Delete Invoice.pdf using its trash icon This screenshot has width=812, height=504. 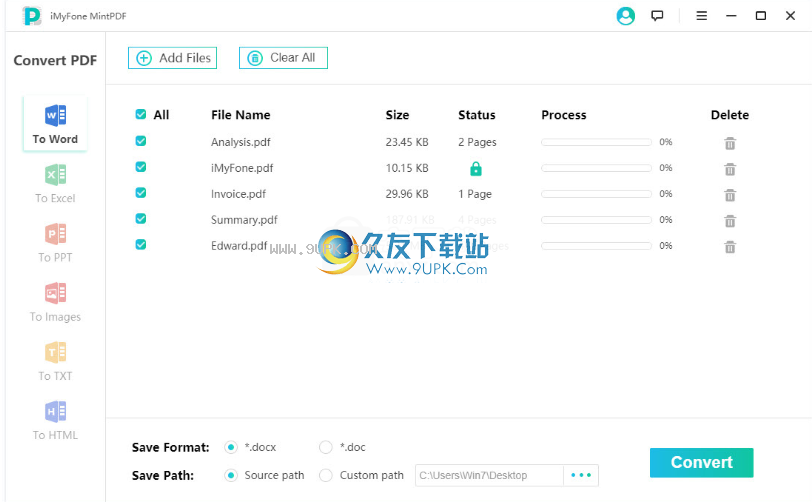(730, 195)
